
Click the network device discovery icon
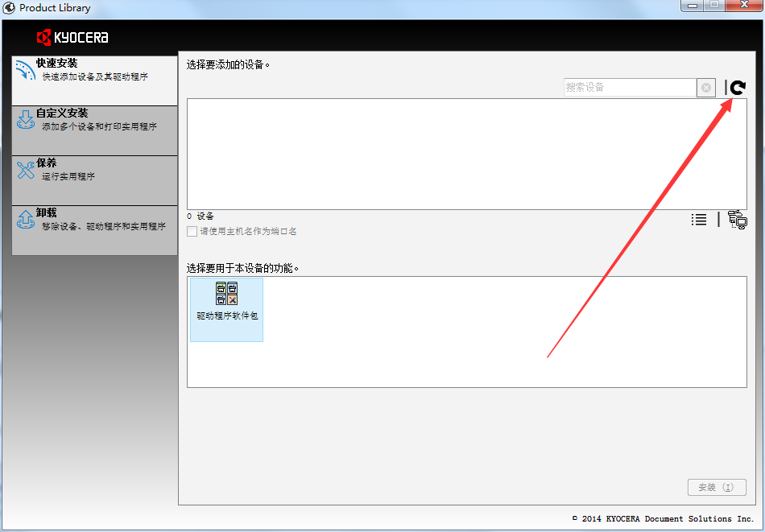point(737,220)
